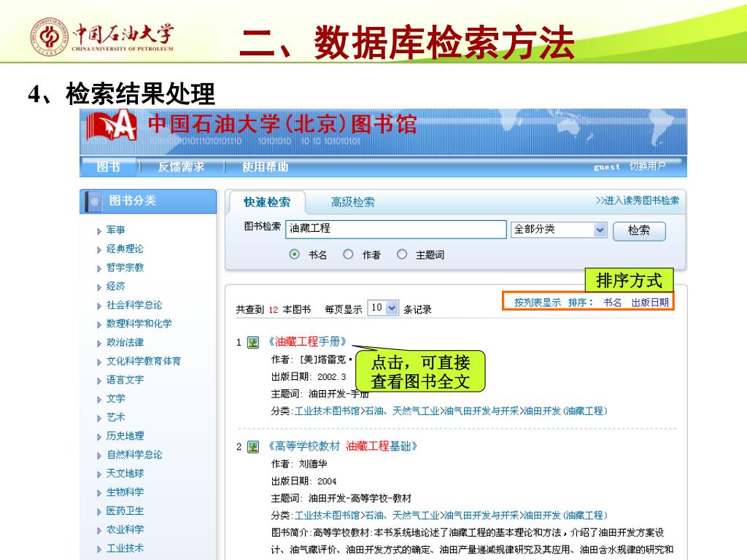Switch to the 快速检索 tab
The width and height of the screenshot is (747, 560).
tap(267, 203)
